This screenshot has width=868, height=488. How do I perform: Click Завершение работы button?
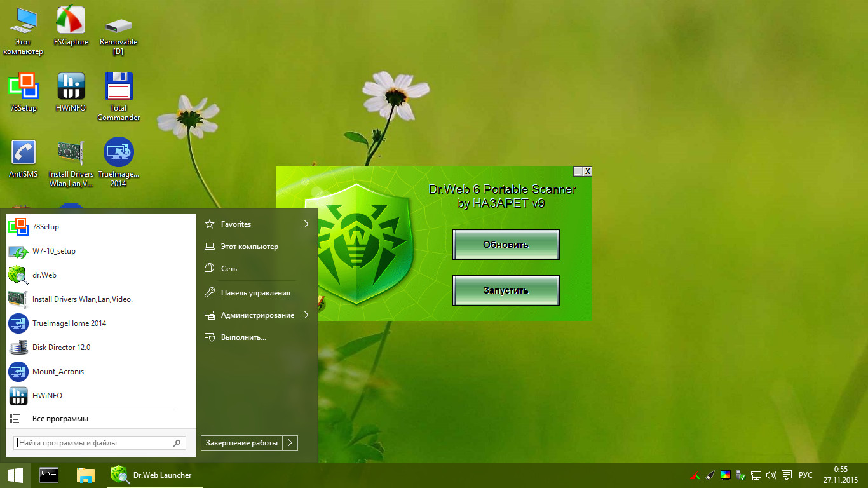tap(241, 443)
